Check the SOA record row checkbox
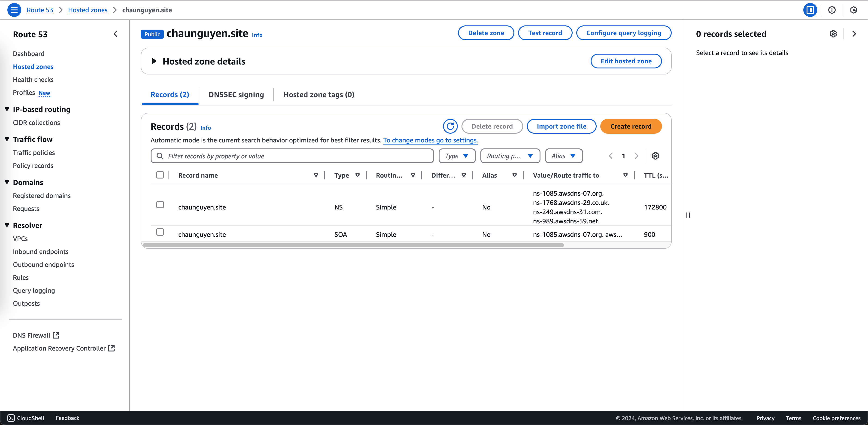 (160, 232)
